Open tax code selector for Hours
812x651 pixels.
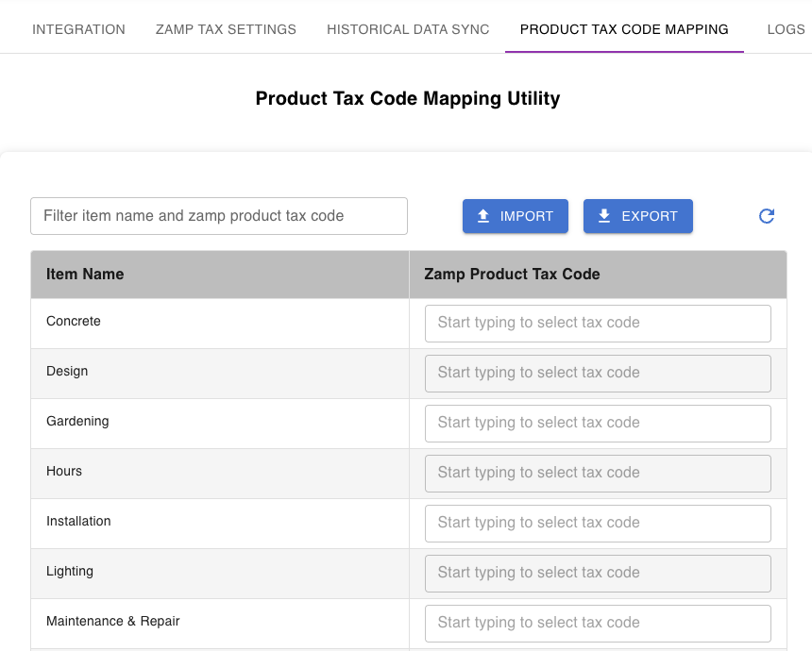point(598,474)
